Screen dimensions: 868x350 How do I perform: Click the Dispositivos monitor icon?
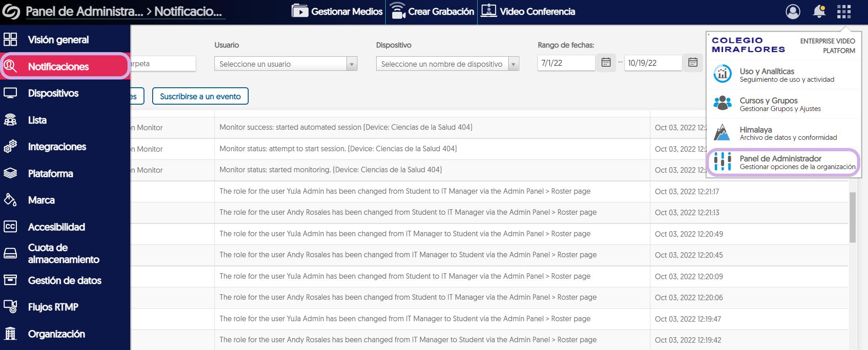[11, 93]
